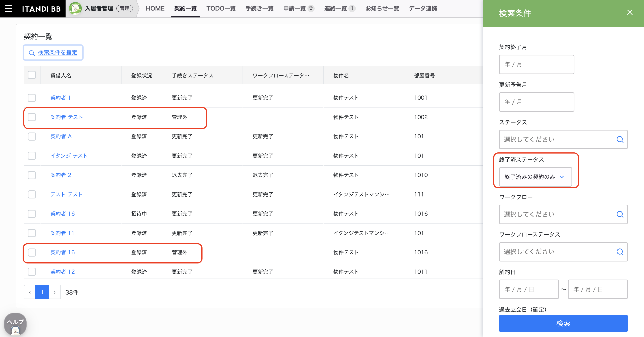
Task: Open 契約者 テスト tenant link
Action: (66, 117)
